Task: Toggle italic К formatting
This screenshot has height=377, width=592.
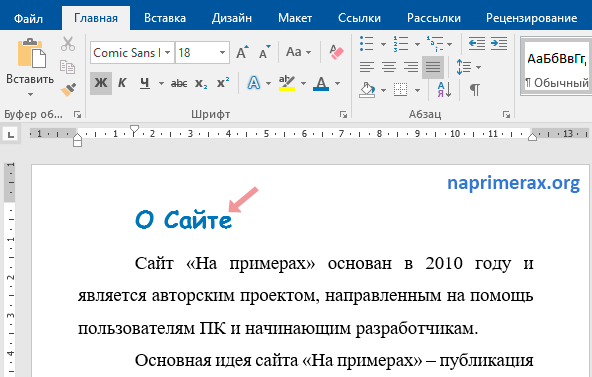Action: [x=122, y=83]
